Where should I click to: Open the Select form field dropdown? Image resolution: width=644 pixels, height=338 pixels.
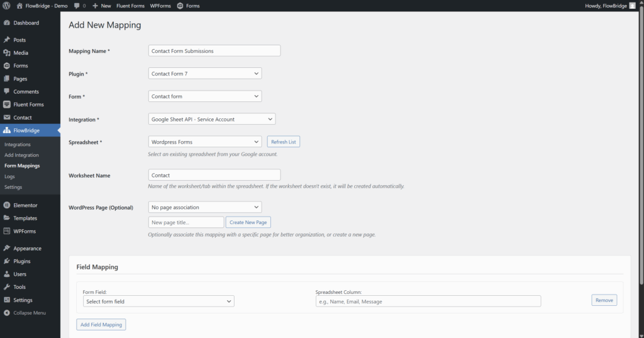pos(158,301)
